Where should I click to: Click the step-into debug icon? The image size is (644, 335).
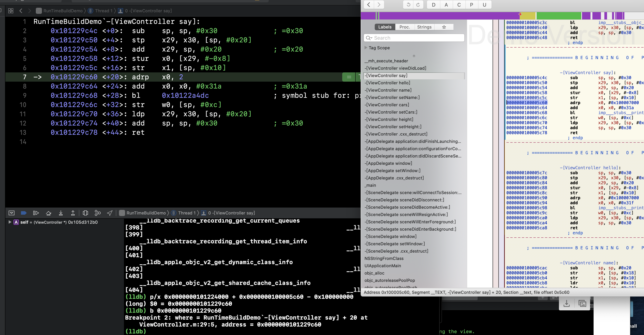tap(61, 213)
